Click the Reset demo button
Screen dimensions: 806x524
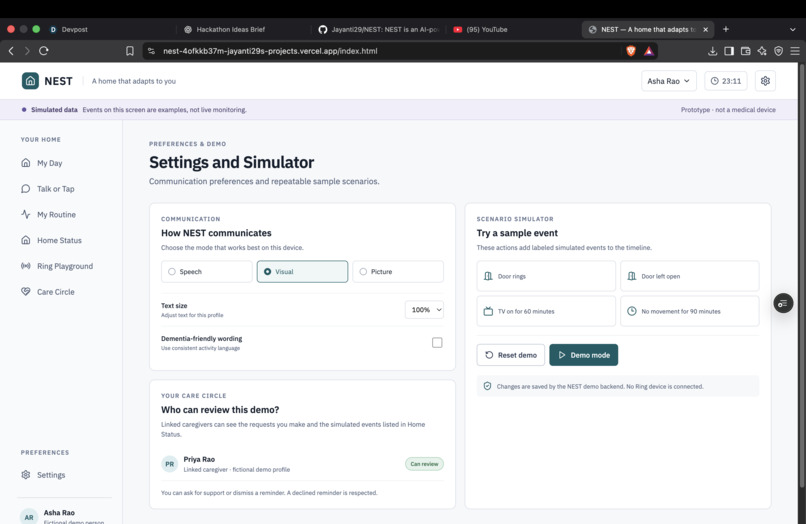click(x=510, y=355)
